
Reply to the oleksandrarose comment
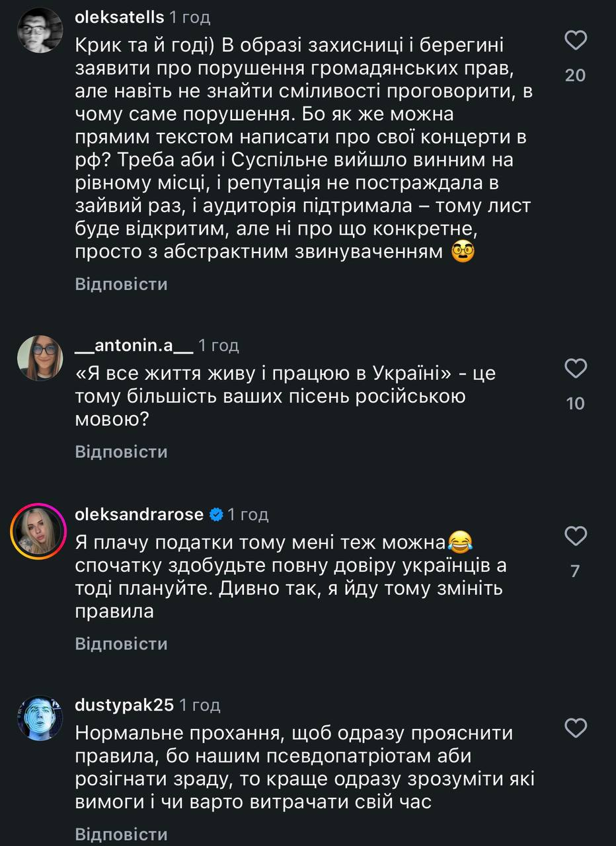coord(122,644)
